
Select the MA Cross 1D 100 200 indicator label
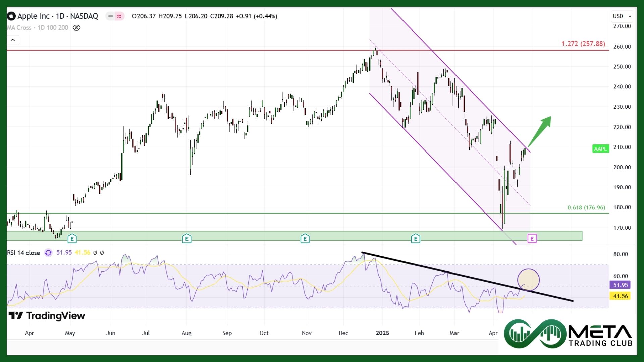click(x=38, y=28)
